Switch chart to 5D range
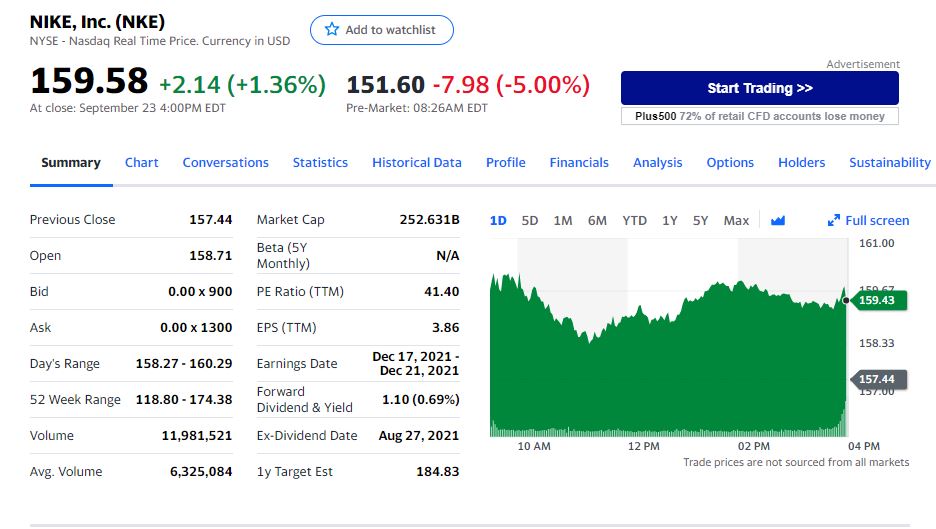This screenshot has width=936, height=529. 530,221
